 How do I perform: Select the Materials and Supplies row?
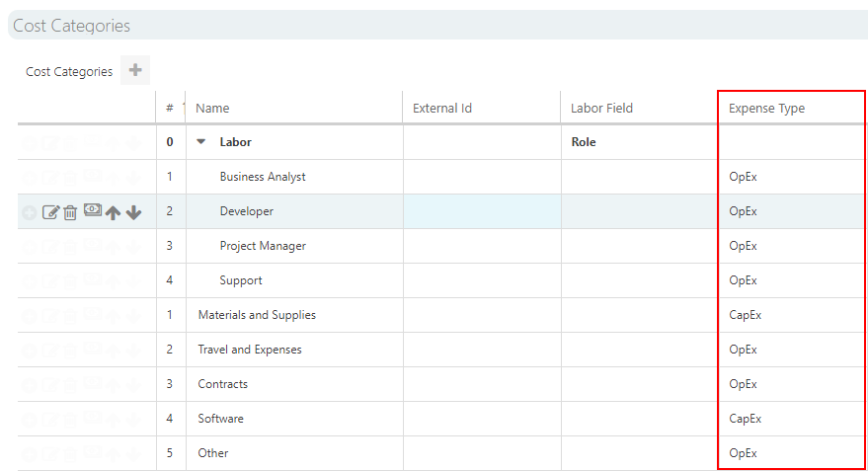click(257, 315)
